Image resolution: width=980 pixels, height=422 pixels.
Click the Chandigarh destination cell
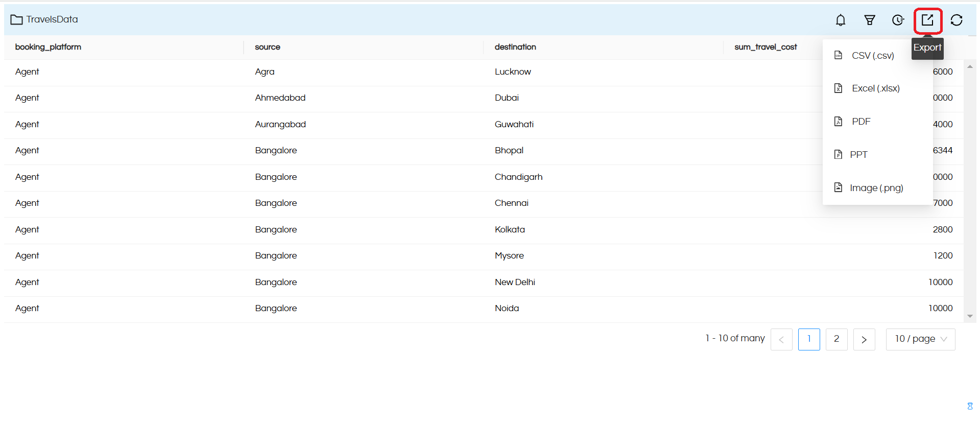tap(518, 177)
